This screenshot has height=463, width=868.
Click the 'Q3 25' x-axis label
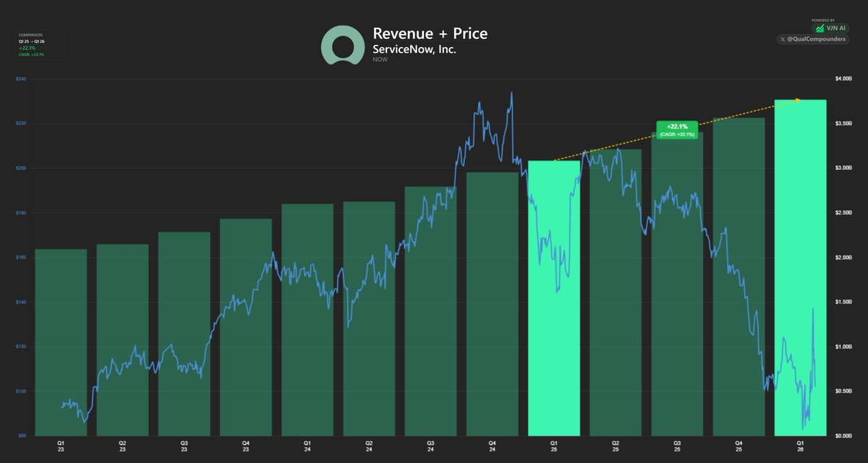click(677, 446)
